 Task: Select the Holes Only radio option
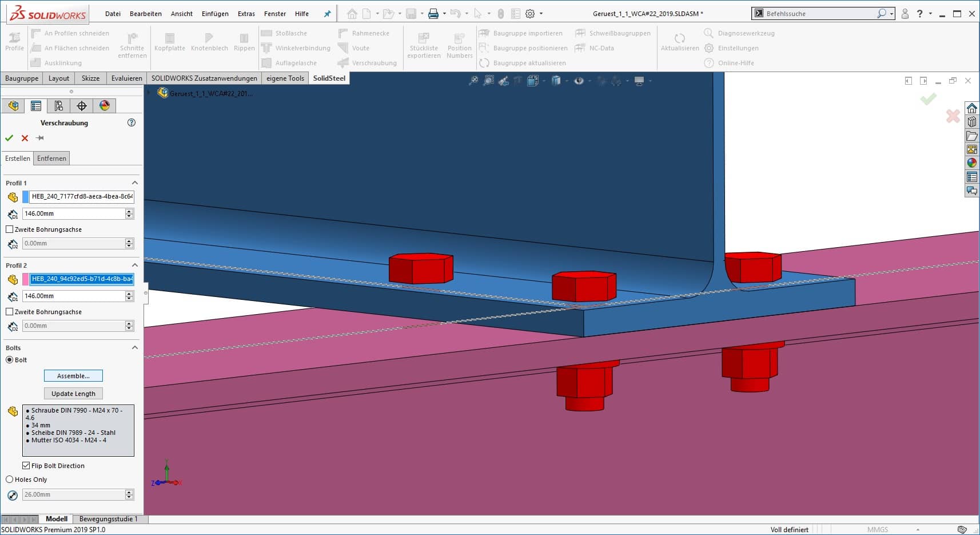9,479
